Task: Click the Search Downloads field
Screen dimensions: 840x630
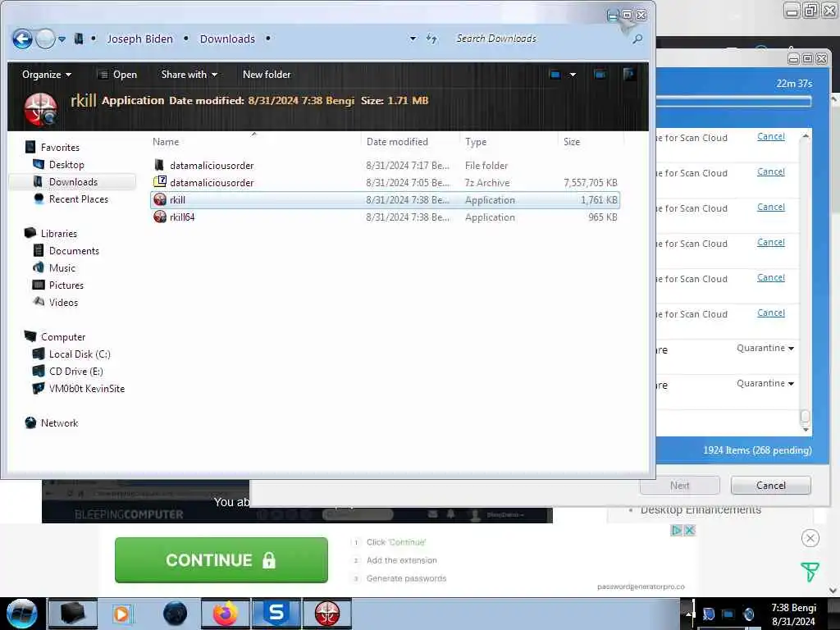Action: pos(540,39)
